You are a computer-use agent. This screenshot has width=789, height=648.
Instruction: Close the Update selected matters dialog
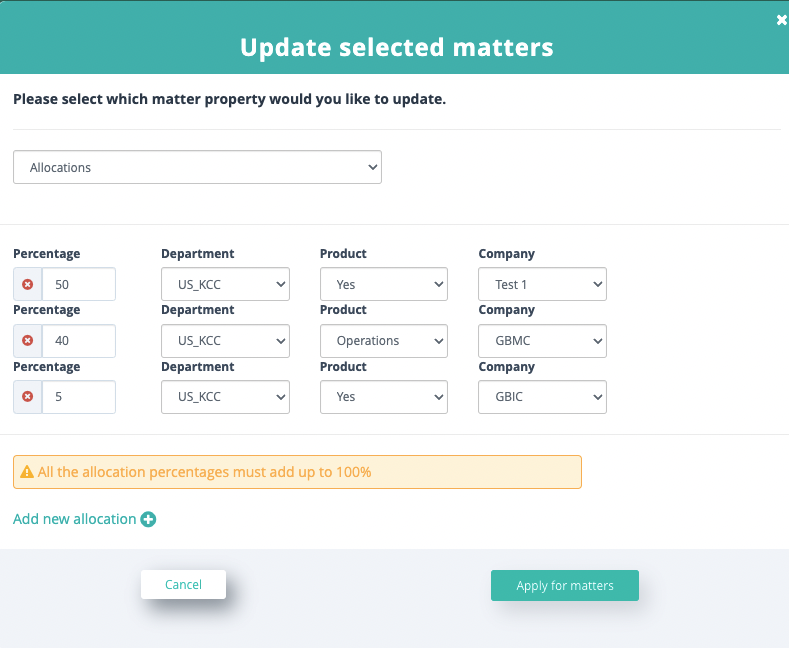pos(781,20)
